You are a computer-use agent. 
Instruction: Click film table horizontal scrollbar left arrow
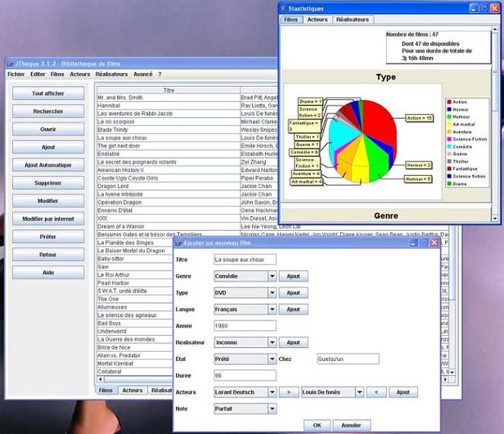(100, 379)
